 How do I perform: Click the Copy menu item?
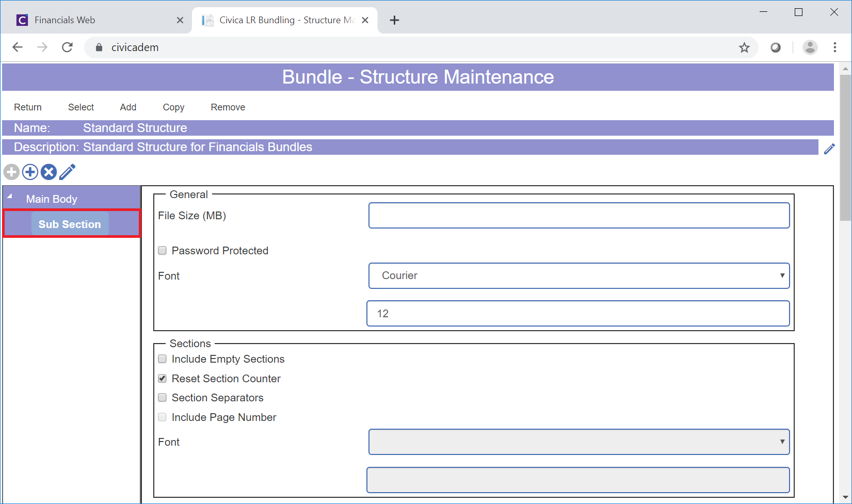click(173, 107)
